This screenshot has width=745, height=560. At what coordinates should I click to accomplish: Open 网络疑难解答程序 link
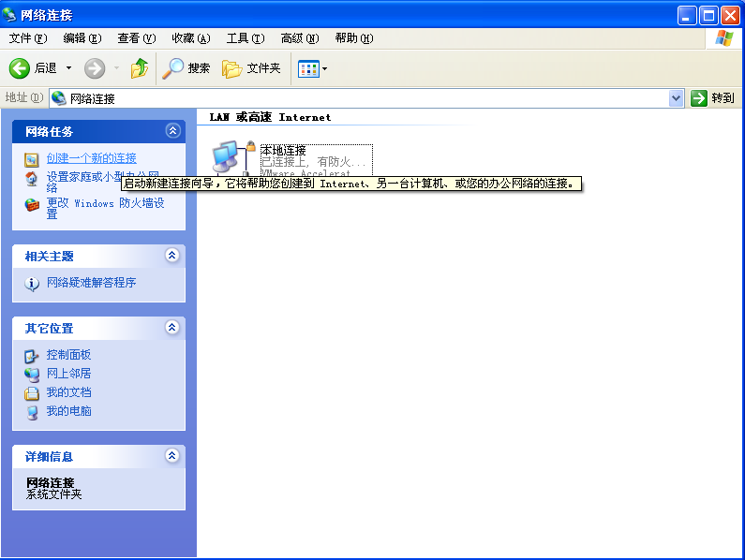tap(91, 283)
